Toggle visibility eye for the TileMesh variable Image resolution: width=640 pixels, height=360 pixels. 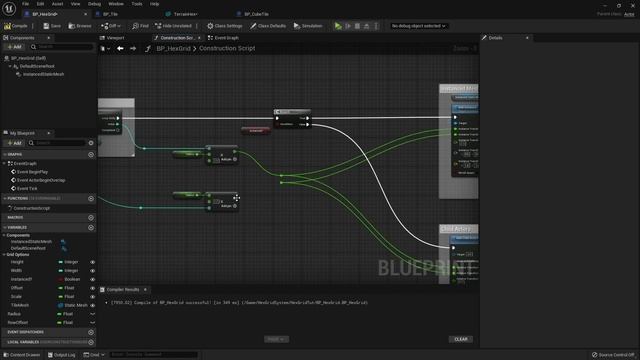click(93, 305)
